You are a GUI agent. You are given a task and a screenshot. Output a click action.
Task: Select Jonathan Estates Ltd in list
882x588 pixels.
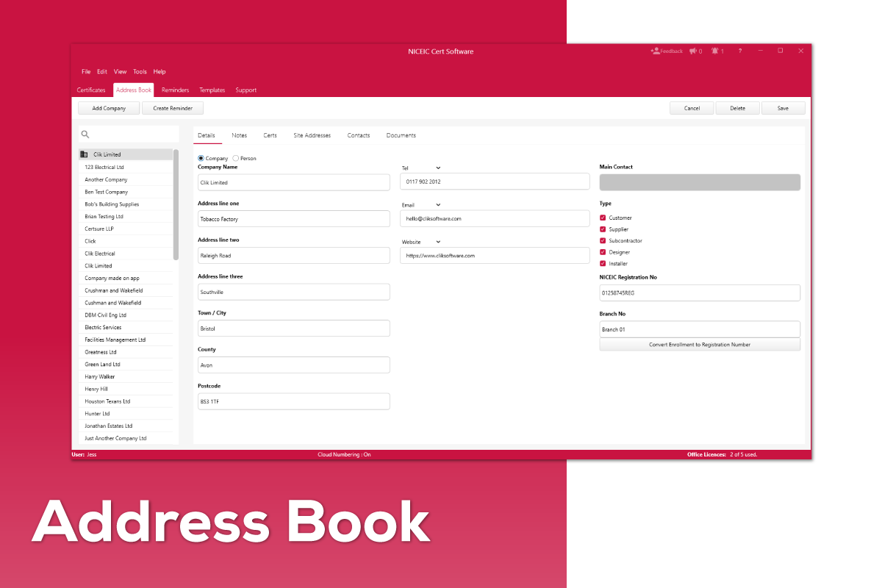126,426
